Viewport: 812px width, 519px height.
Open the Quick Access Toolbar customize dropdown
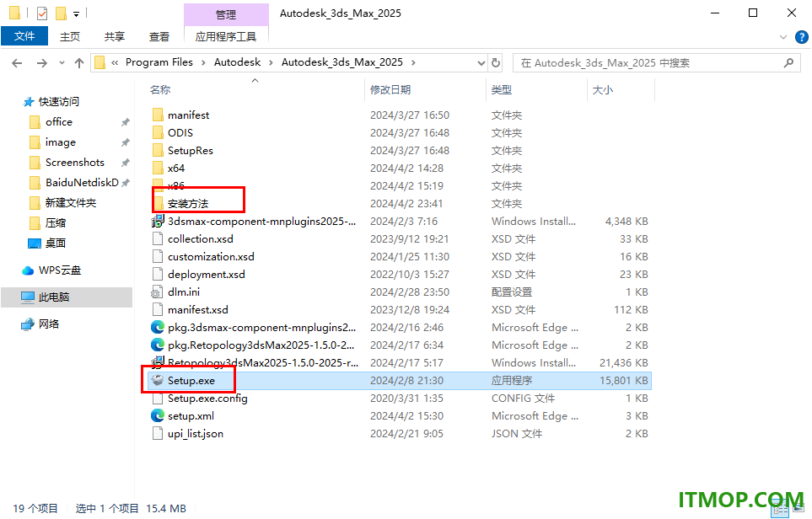point(76,13)
